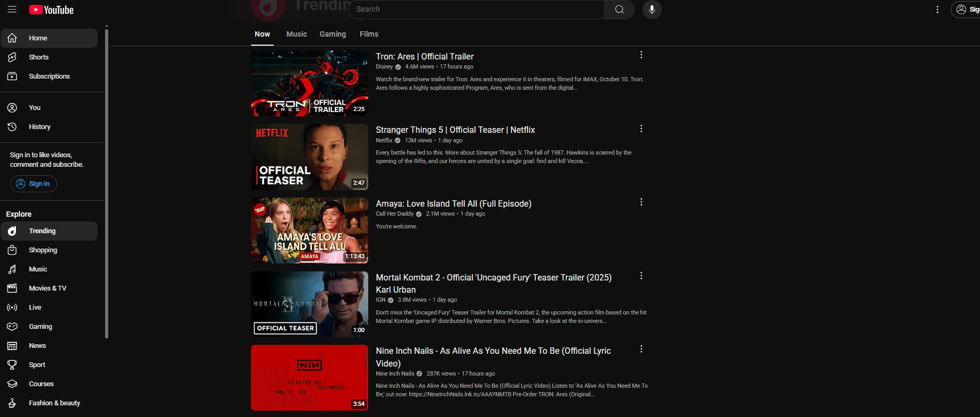This screenshot has width=980, height=417.
Task: Switch to the Gaming trending tab
Action: click(333, 34)
